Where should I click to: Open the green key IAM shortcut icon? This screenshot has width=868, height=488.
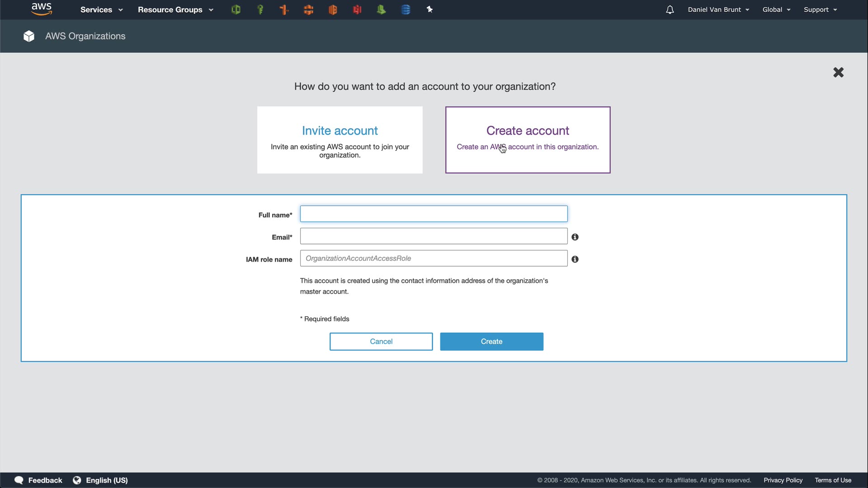click(260, 9)
